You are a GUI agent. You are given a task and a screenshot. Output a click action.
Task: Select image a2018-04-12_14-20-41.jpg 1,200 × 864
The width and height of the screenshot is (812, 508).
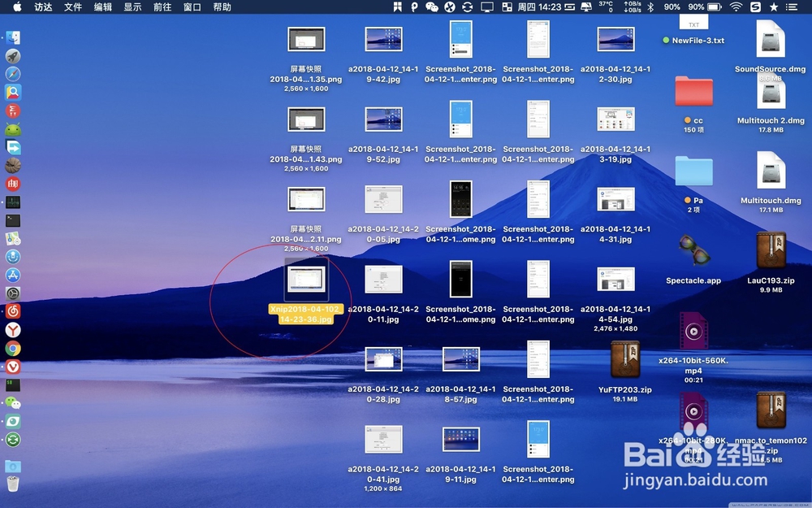point(383,440)
